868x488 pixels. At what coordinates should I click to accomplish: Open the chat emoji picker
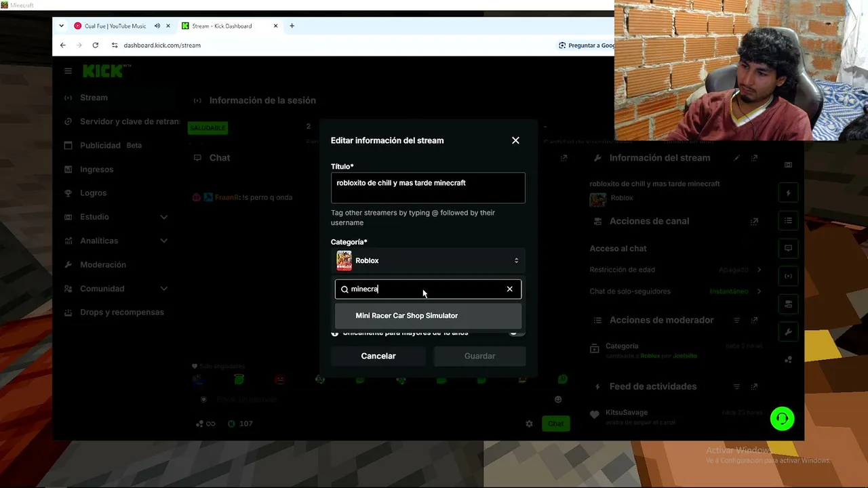(x=558, y=400)
